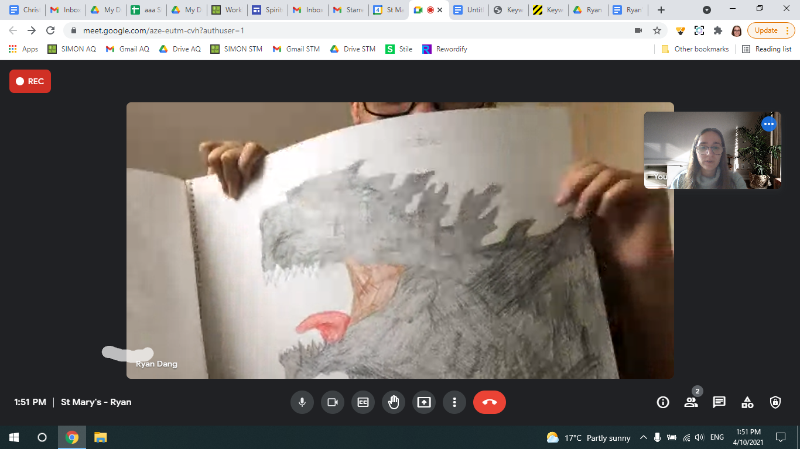Leave the call with red hang-up button
Image resolution: width=800 pixels, height=449 pixels.
[x=489, y=402]
